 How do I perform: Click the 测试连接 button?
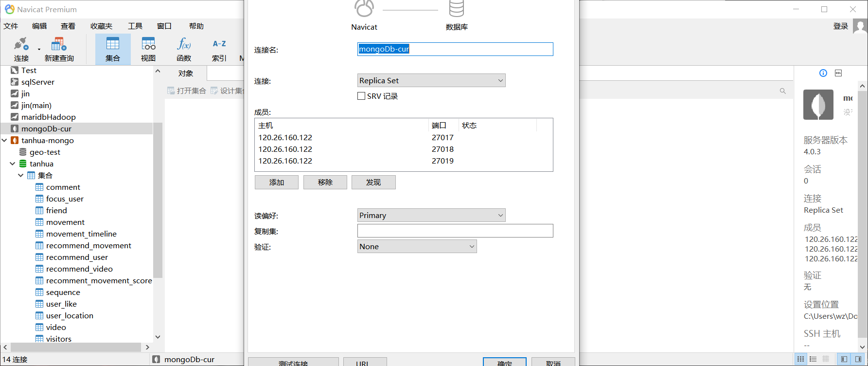click(293, 362)
